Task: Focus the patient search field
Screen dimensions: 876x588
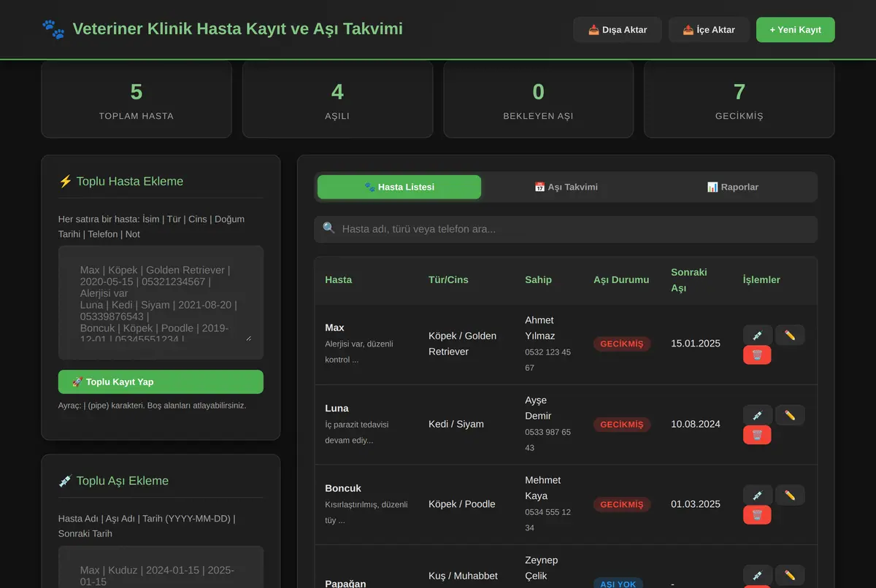Action: click(x=566, y=229)
